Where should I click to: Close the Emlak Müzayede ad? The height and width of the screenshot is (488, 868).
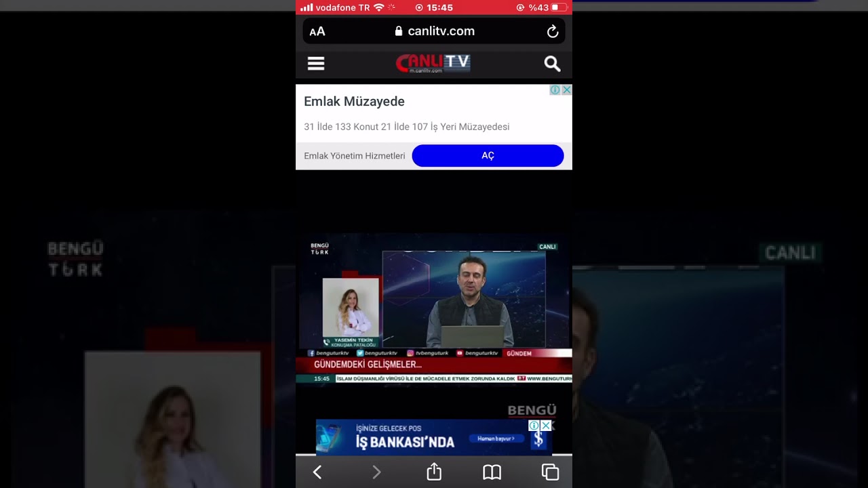[566, 89]
